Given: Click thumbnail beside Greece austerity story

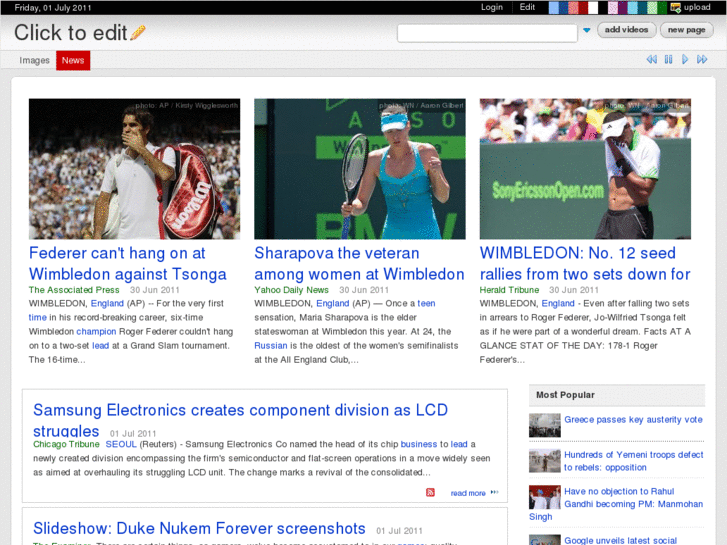Looking at the screenshot, I should [x=545, y=425].
